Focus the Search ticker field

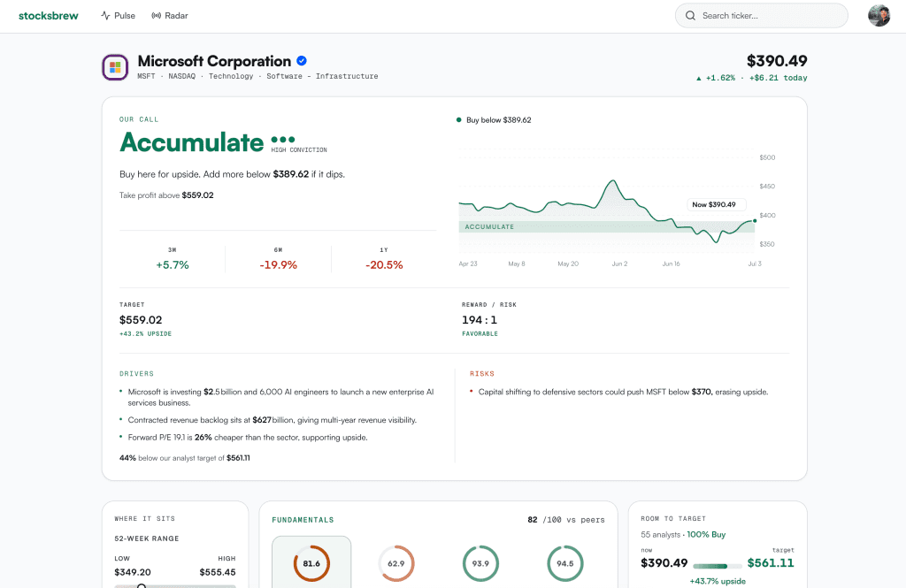pyautogui.click(x=761, y=16)
